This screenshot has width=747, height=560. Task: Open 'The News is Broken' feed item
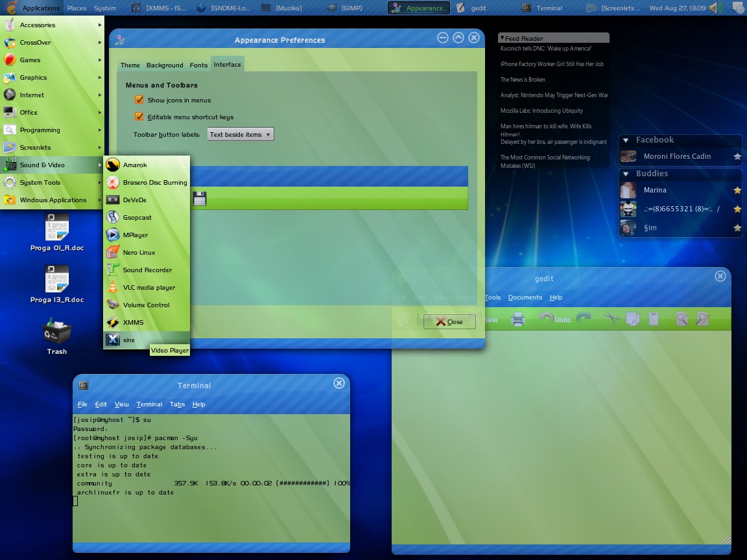[x=523, y=80]
